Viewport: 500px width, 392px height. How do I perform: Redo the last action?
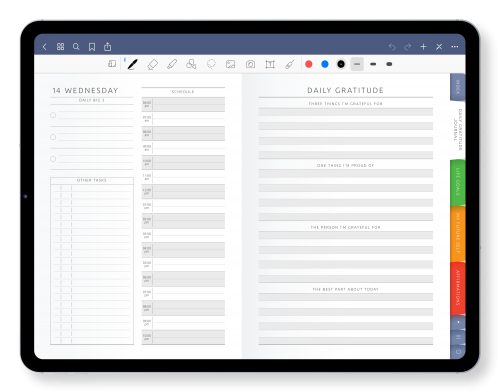pyautogui.click(x=407, y=47)
